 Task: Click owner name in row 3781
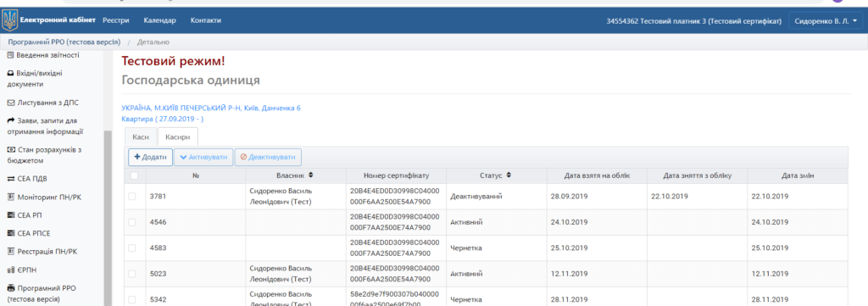point(281,196)
